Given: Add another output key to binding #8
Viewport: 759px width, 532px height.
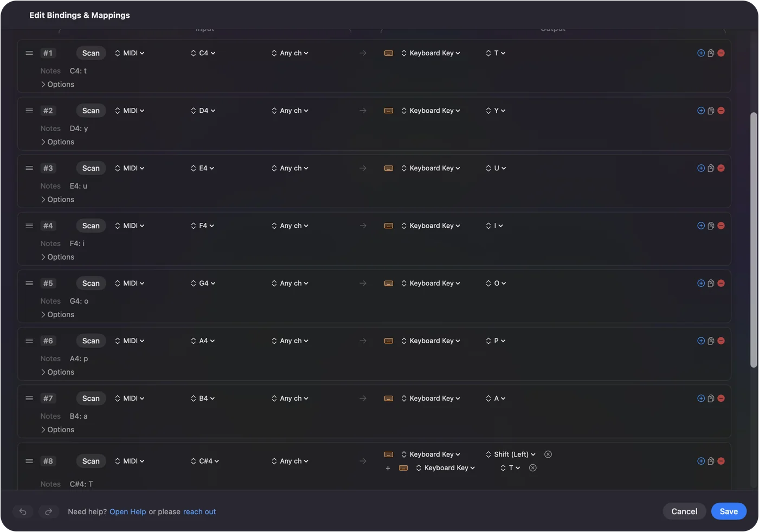Looking at the screenshot, I should [388, 468].
